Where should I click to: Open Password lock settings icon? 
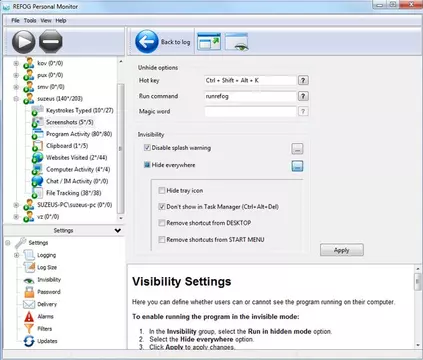click(x=29, y=292)
